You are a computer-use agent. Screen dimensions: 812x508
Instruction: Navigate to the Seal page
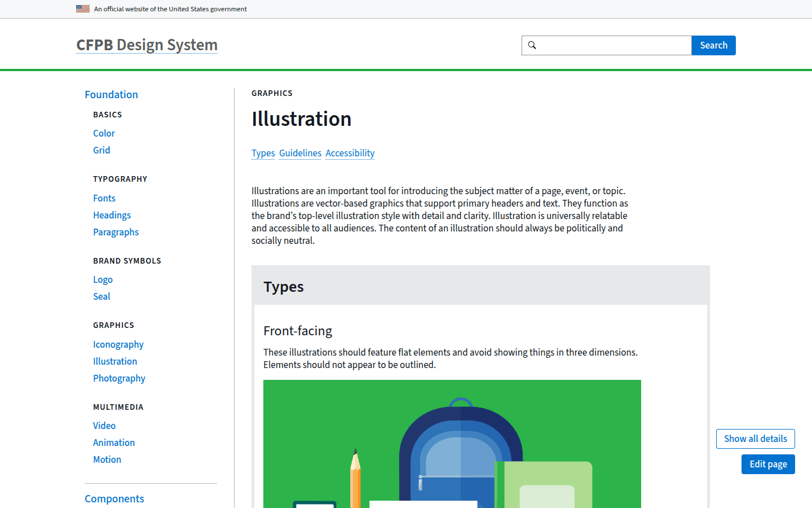point(101,296)
